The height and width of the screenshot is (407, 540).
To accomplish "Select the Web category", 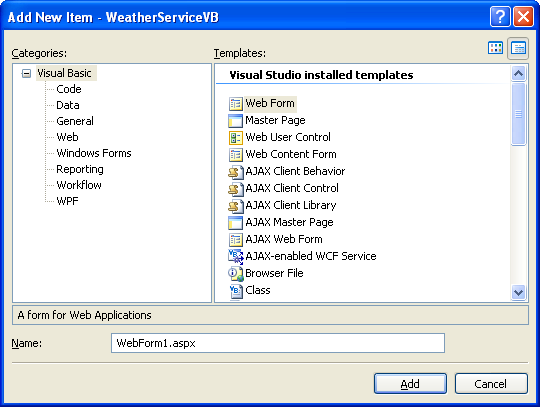I will (x=67, y=137).
